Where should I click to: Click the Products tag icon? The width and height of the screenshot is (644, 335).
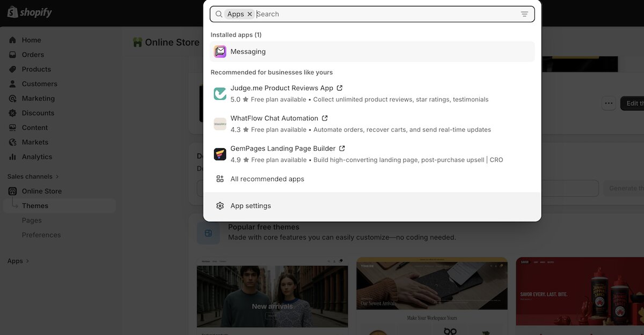click(12, 69)
